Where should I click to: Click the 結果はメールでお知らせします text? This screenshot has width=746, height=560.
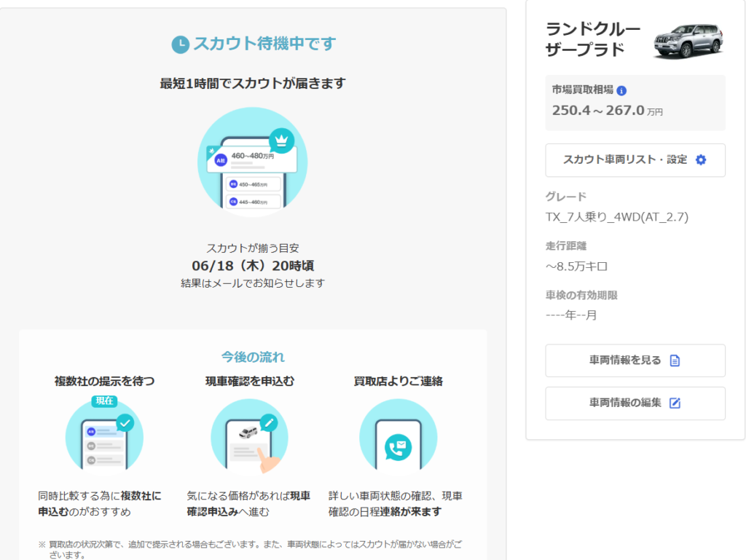253,283
